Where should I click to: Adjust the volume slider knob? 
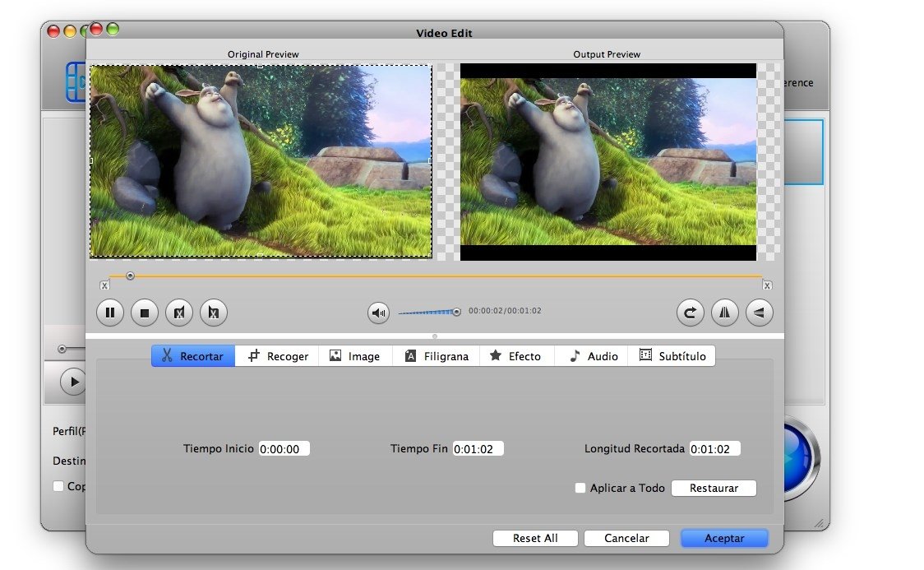pos(456,312)
